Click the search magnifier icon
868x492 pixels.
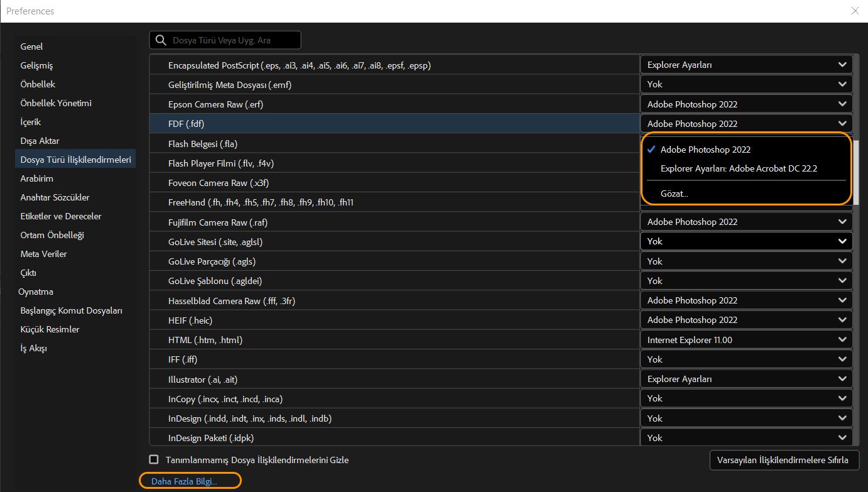(161, 40)
